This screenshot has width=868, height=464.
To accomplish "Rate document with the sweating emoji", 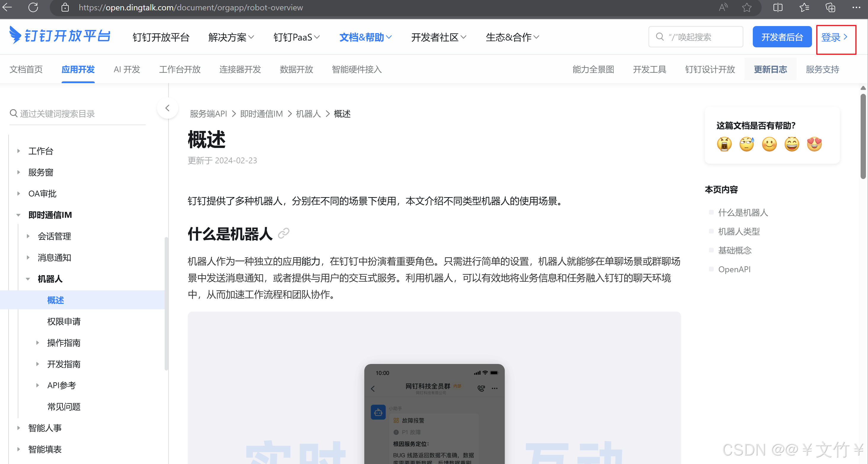I will pyautogui.click(x=747, y=144).
